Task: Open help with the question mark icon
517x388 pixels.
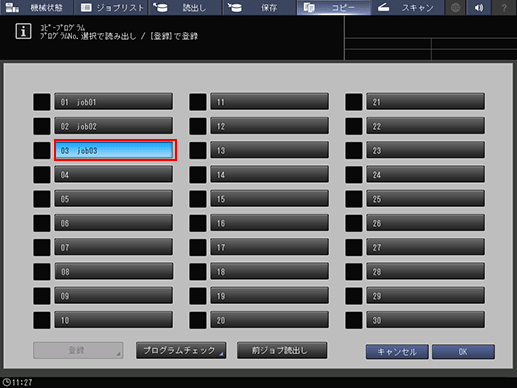Action: pos(504,7)
